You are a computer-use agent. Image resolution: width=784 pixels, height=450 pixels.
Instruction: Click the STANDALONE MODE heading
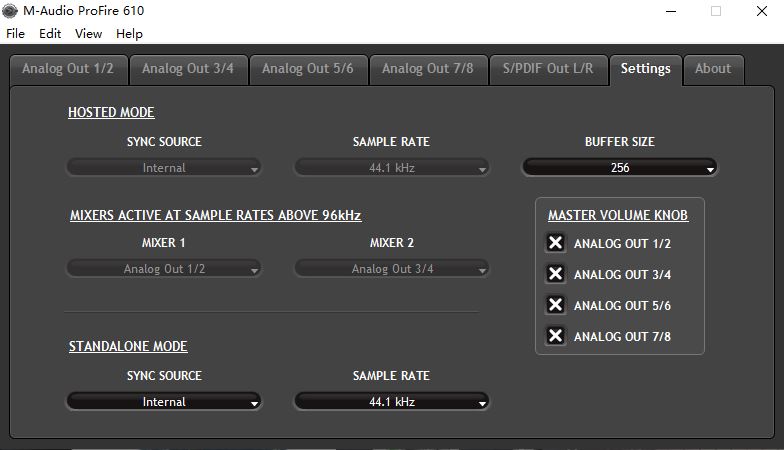pos(128,346)
